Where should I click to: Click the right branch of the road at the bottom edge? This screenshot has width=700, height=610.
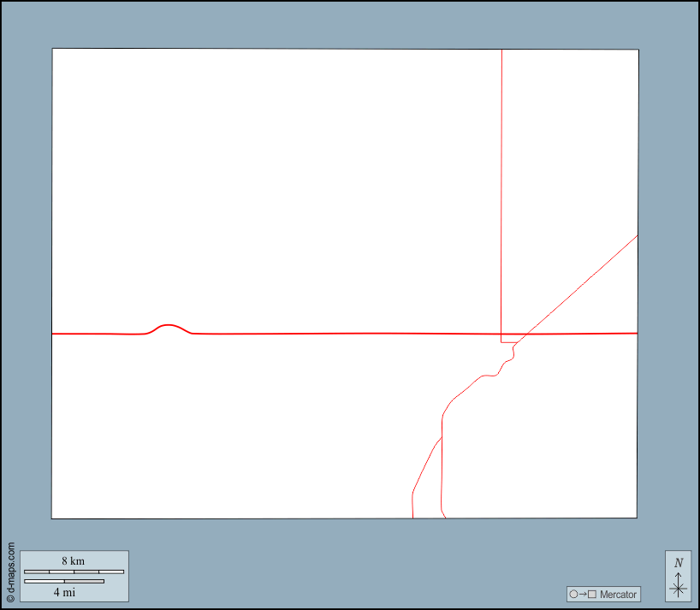click(x=443, y=512)
